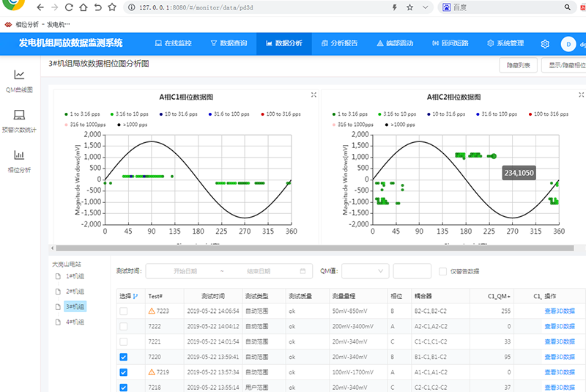The height and width of the screenshot is (392, 586).
Task: Open the QM值 operator dropdown
Action: click(x=363, y=271)
